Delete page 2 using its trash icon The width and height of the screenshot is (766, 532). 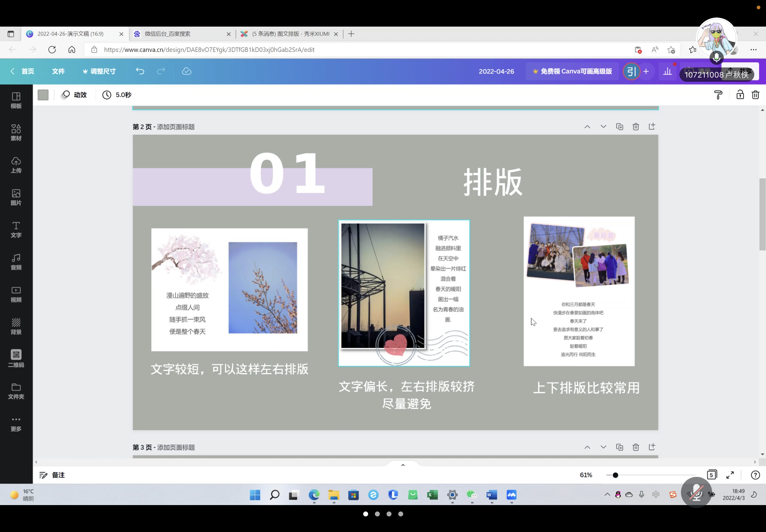click(x=636, y=127)
